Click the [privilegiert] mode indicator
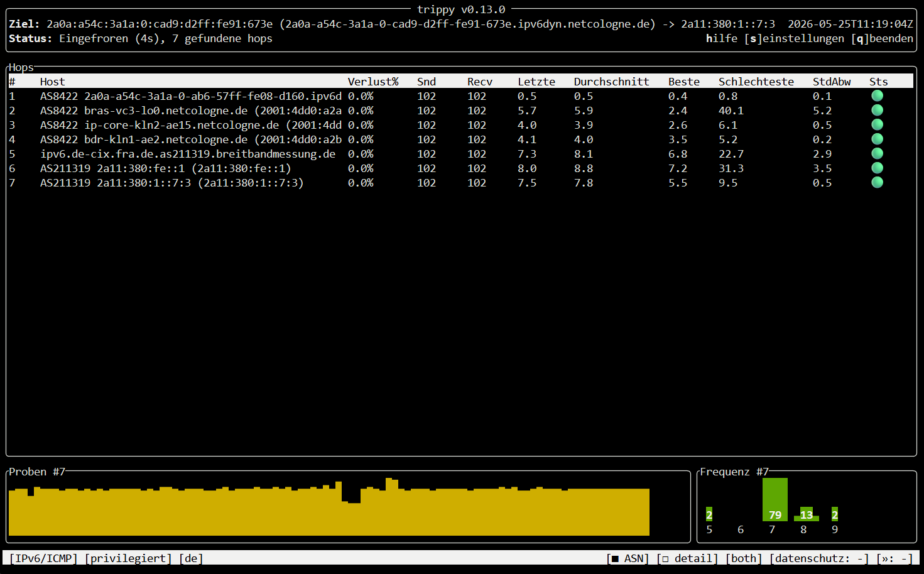This screenshot has width=924, height=574. (x=128, y=558)
